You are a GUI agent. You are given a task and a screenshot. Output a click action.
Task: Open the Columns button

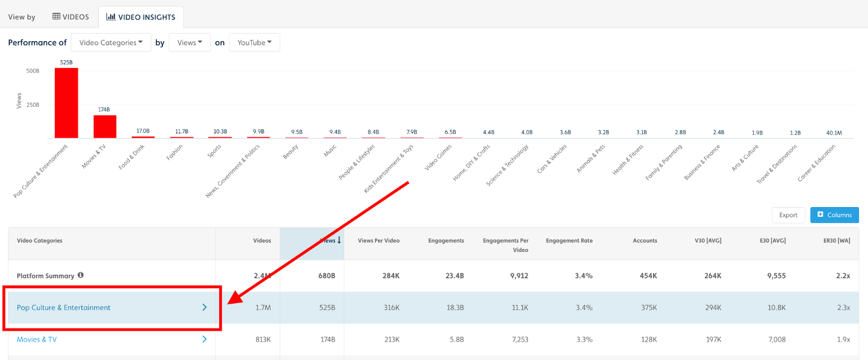[x=834, y=215]
